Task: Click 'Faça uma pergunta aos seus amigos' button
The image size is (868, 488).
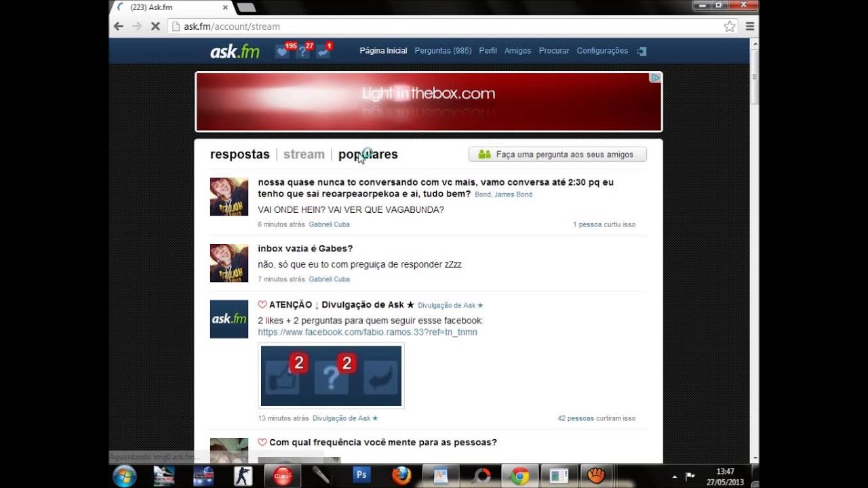Action: (x=557, y=155)
